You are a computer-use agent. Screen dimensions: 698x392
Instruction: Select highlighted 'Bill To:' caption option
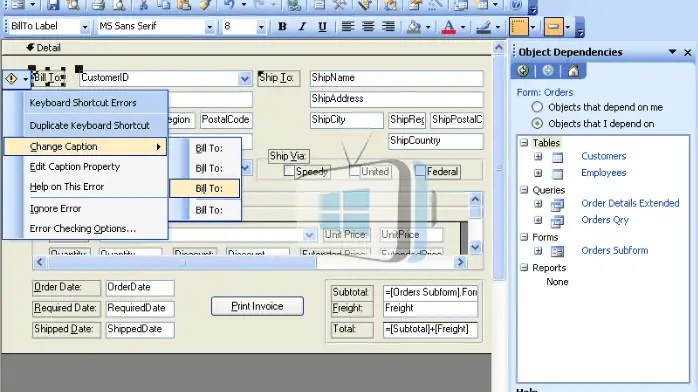(205, 188)
